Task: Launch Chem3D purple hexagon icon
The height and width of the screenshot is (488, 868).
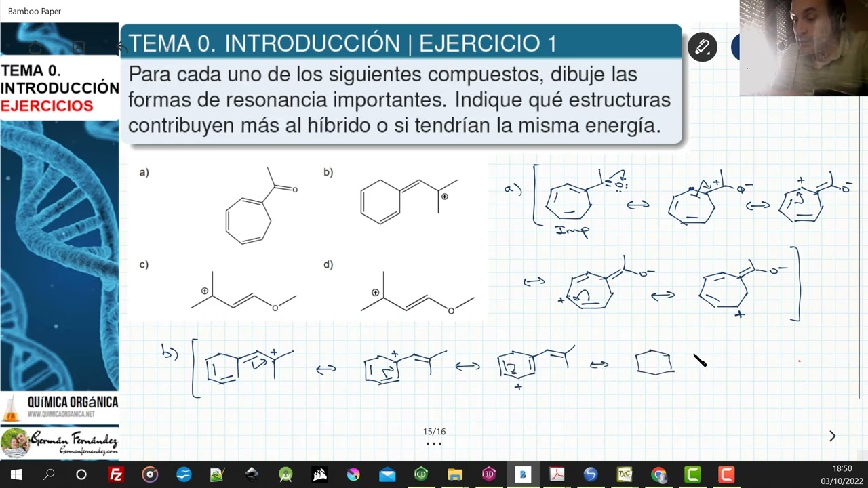Action: 489,474
